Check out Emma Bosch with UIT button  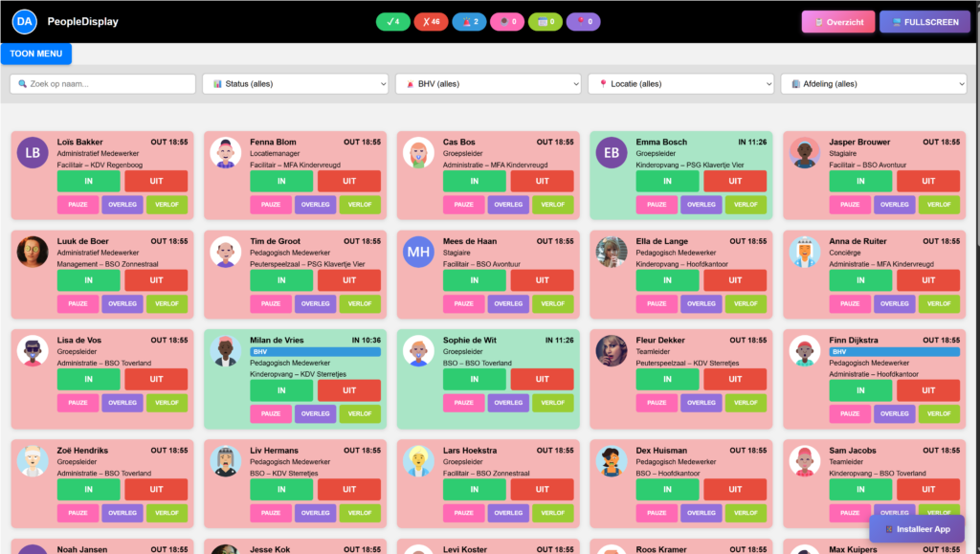click(x=735, y=181)
